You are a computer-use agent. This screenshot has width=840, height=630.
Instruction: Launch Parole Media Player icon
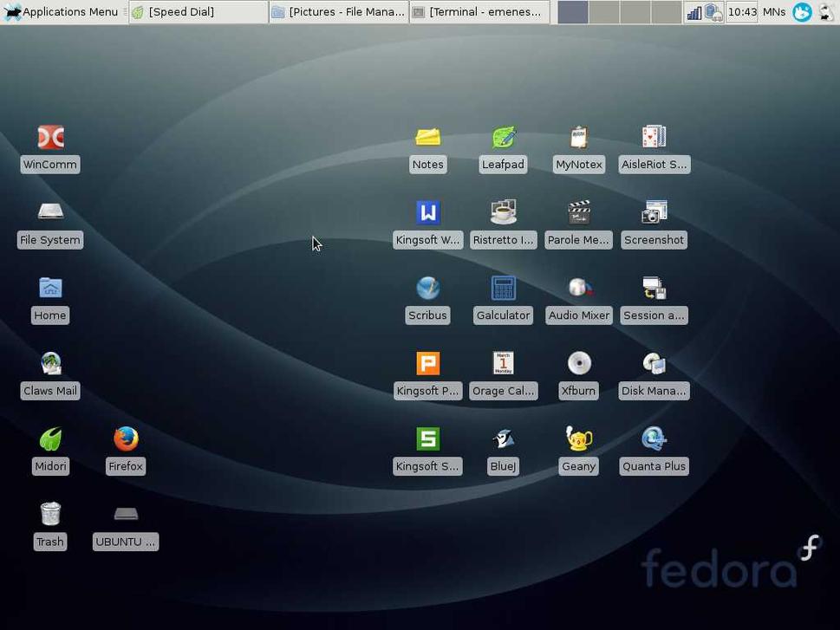579,212
